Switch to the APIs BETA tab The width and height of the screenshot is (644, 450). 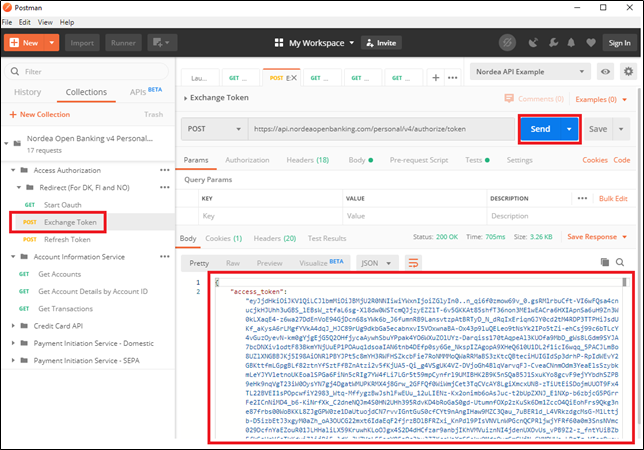[x=146, y=91]
